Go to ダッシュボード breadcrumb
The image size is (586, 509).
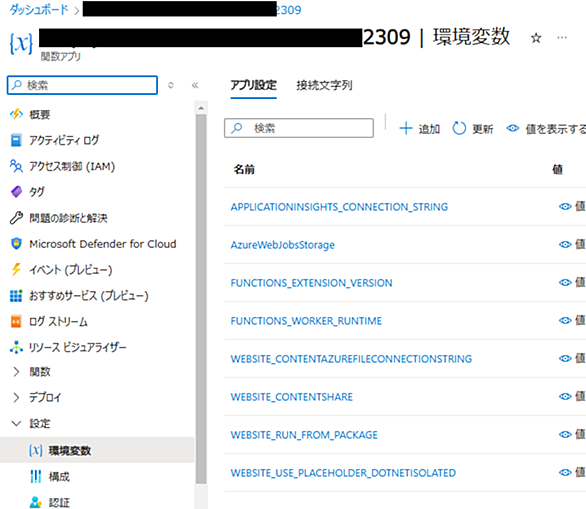(39, 10)
